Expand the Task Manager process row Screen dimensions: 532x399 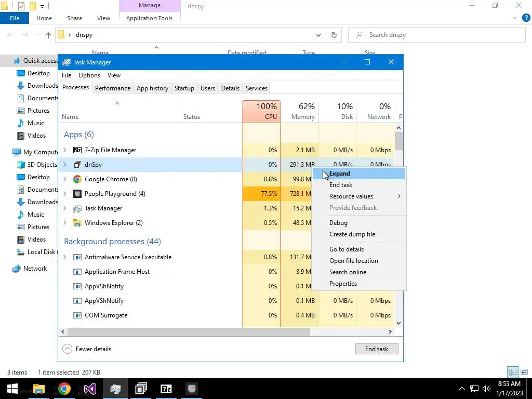(x=65, y=208)
